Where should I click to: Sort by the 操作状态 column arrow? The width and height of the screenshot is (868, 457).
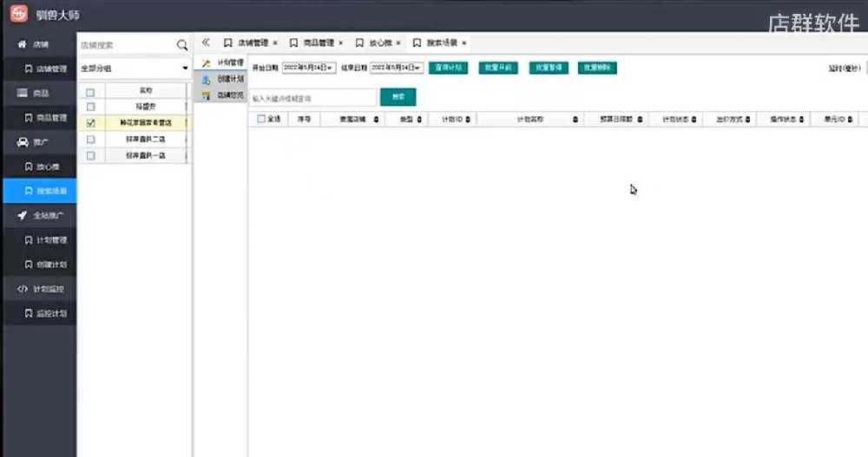pyautogui.click(x=801, y=119)
